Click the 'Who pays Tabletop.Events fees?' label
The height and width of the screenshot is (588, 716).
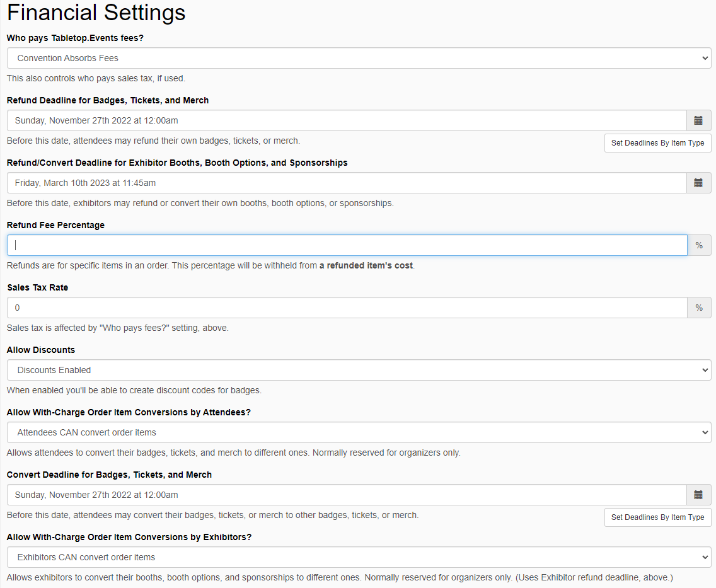(x=75, y=38)
